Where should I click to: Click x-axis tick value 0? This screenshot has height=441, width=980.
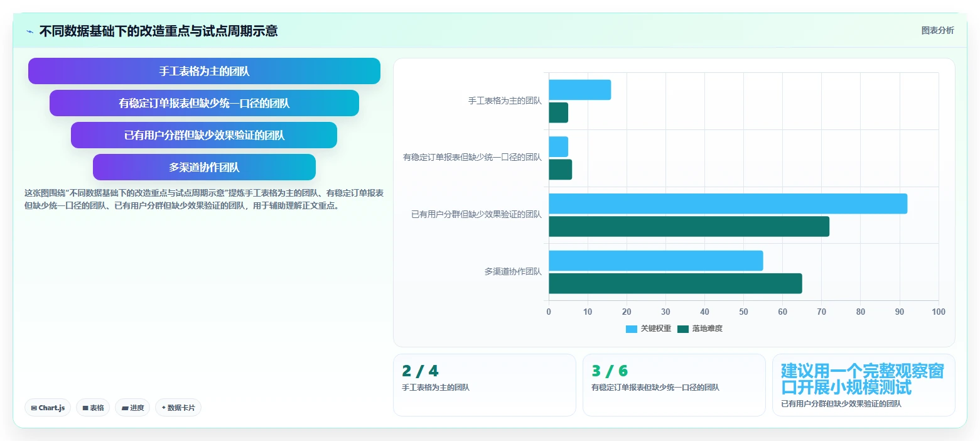549,312
